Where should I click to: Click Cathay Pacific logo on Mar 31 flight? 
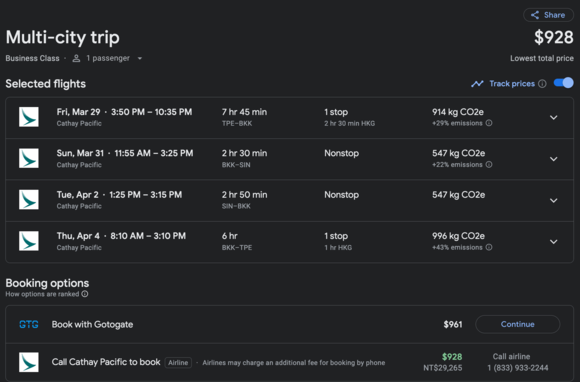click(29, 159)
